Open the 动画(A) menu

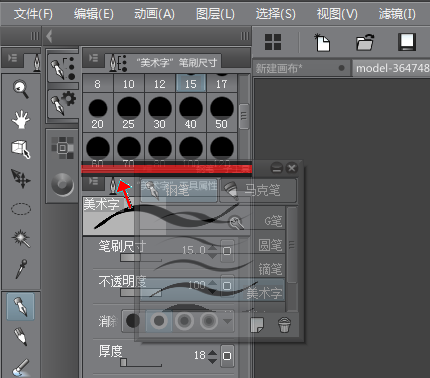(154, 14)
